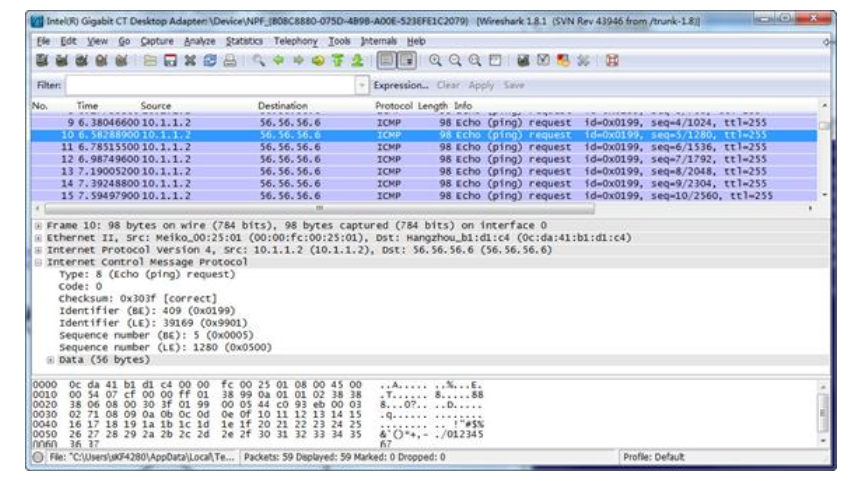
Task: Sort by the Destination column header
Action: point(283,106)
